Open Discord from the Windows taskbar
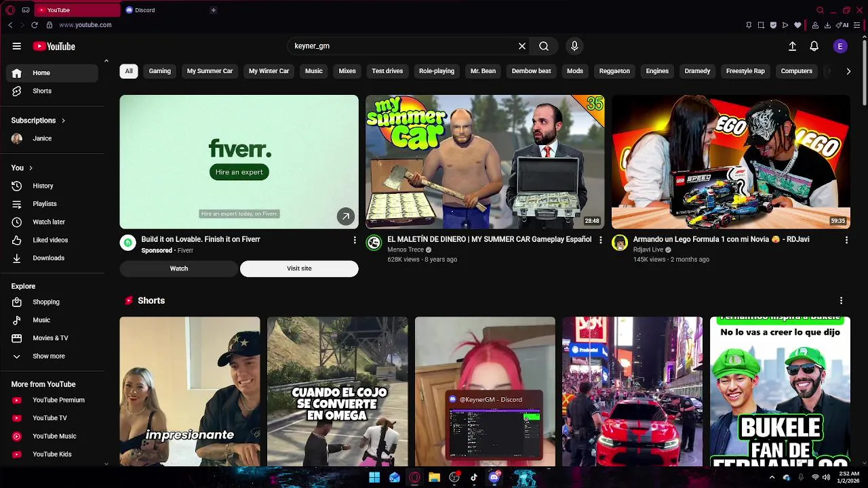Image resolution: width=868 pixels, height=488 pixels. pos(494,477)
